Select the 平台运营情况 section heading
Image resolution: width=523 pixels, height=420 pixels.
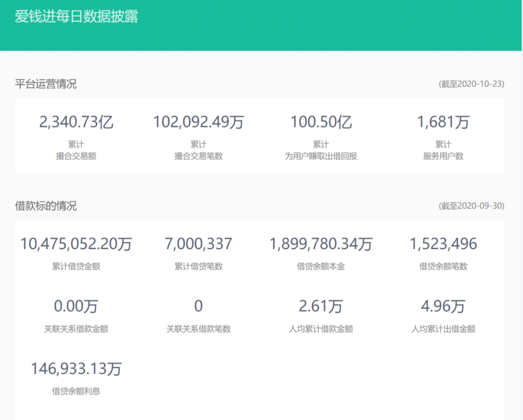[x=46, y=84]
